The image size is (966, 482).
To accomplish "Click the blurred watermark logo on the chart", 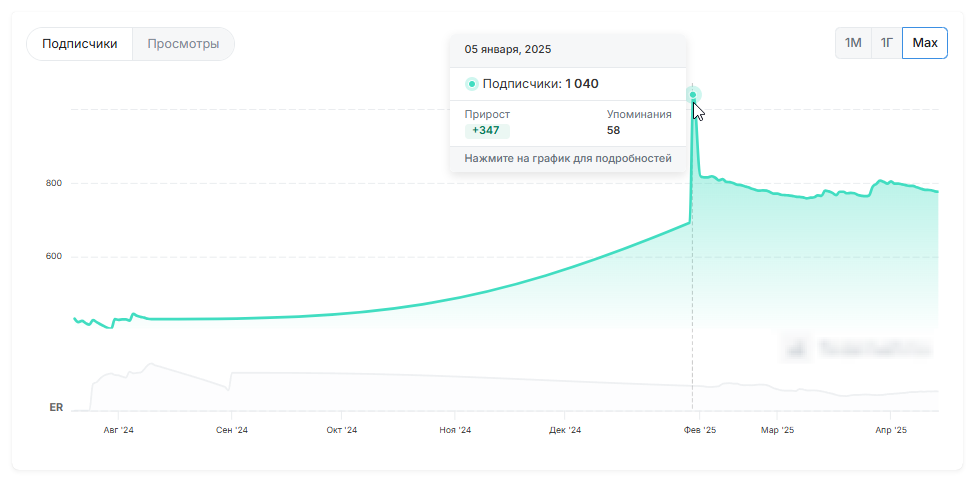I will 859,348.
